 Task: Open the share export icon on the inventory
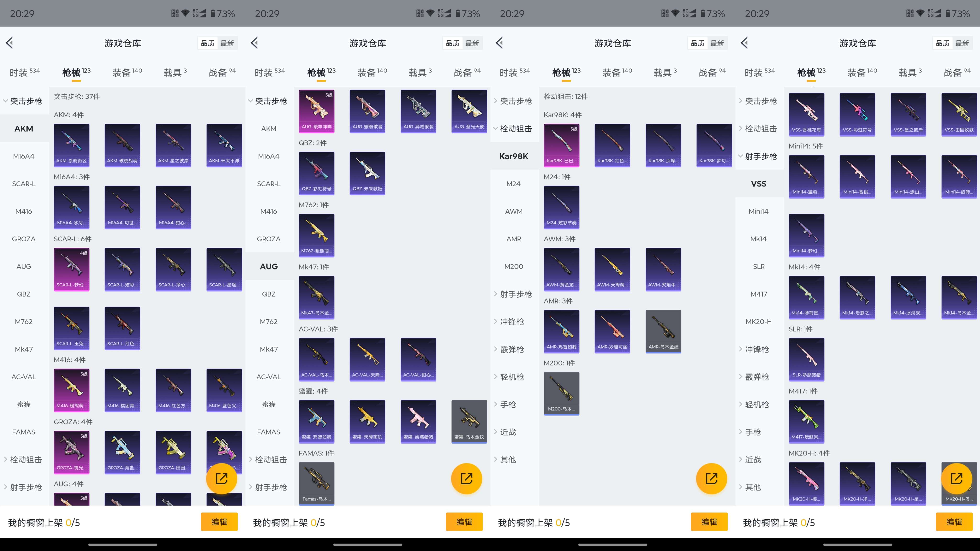click(222, 478)
